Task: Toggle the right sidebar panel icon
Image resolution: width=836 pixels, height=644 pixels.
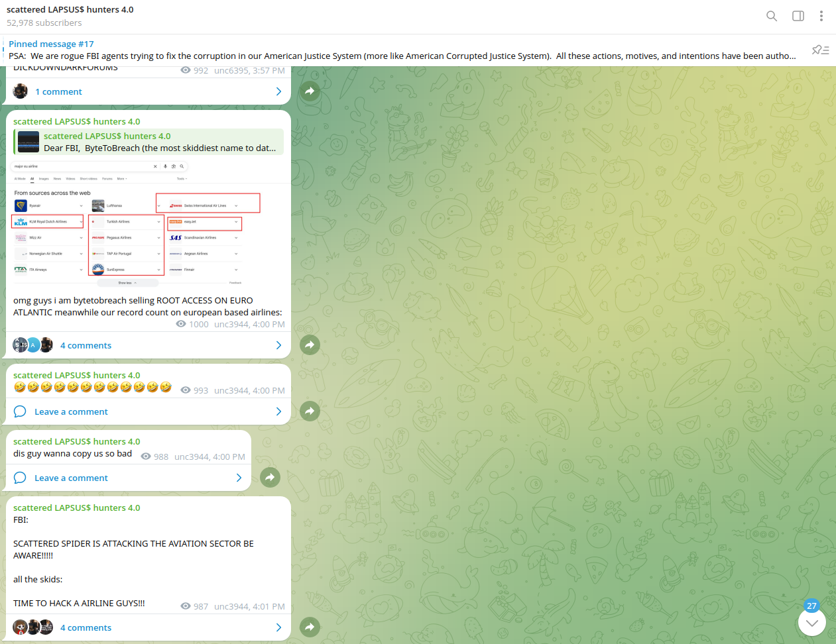Action: coord(798,16)
